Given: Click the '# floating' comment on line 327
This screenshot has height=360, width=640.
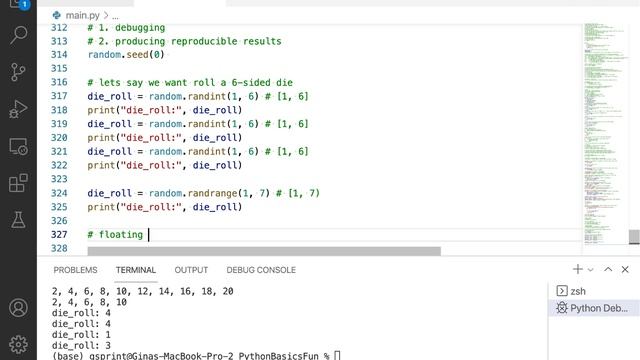Looking at the screenshot, I should point(115,235).
